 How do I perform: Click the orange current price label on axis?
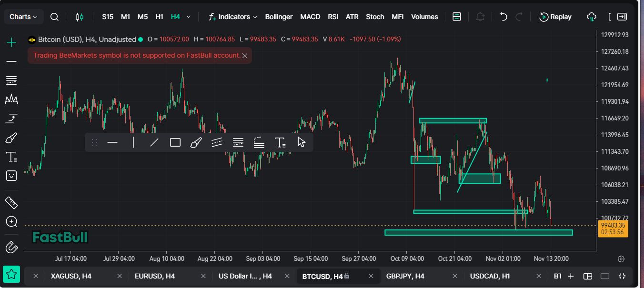click(x=613, y=228)
